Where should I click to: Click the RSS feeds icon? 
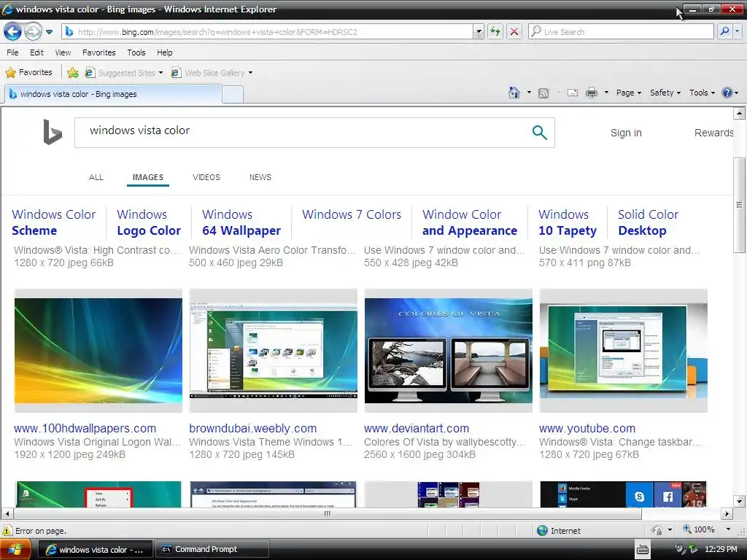coord(543,93)
